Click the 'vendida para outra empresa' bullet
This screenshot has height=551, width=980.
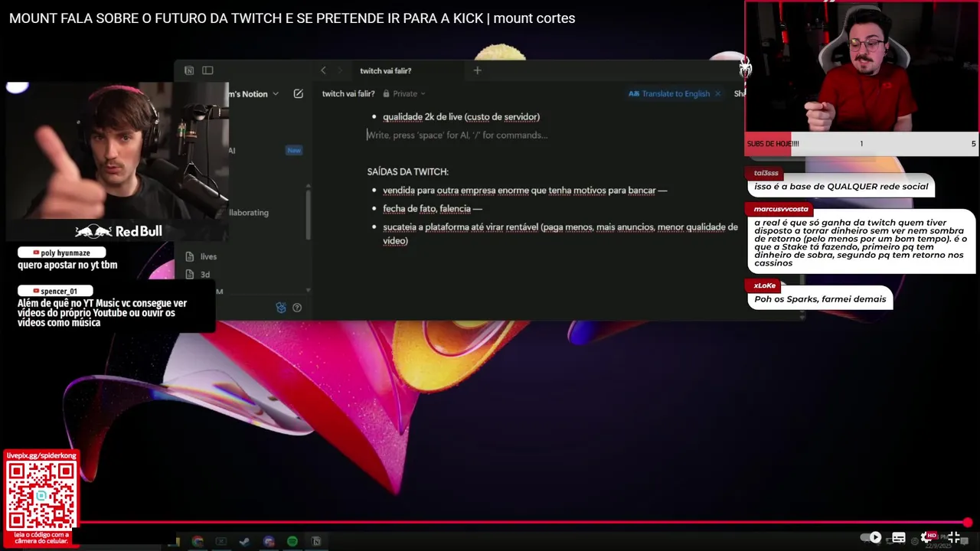point(524,190)
